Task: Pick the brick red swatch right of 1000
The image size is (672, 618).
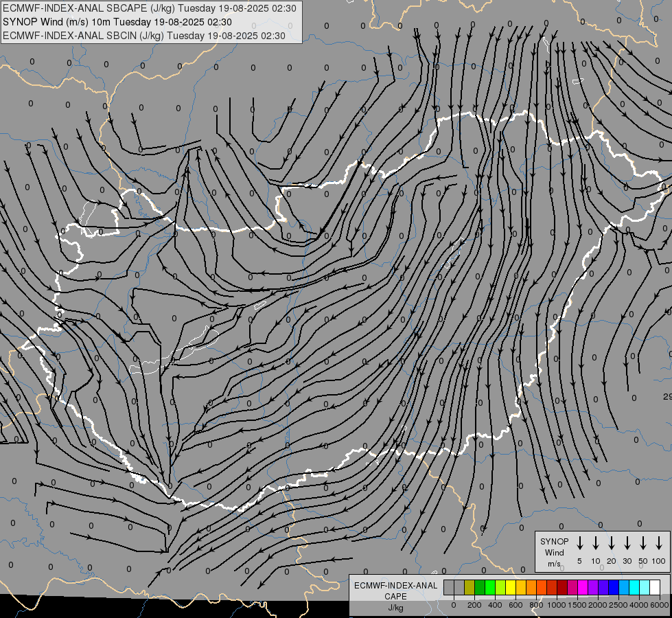Action: [x=552, y=588]
